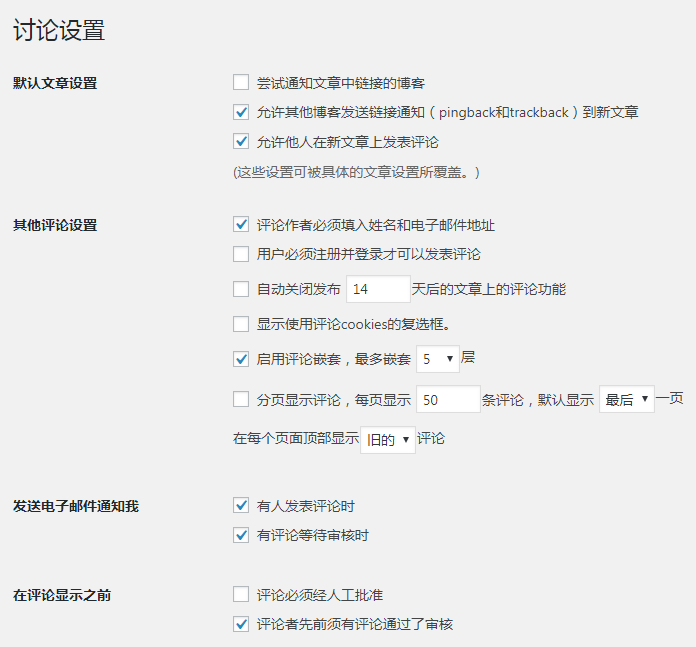Click the note 这些设置可被具体的文章设置所覆盖
The image size is (696, 647).
click(356, 172)
